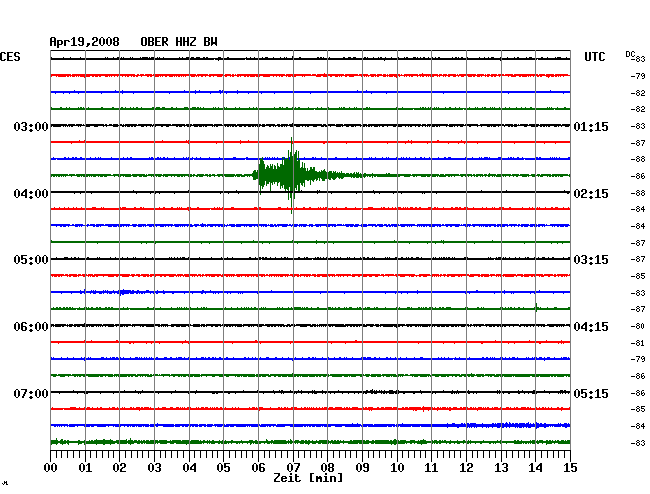This screenshot has height=494, width=650.
Task: Click the UTC time label "03:15"
Action: pos(591,260)
